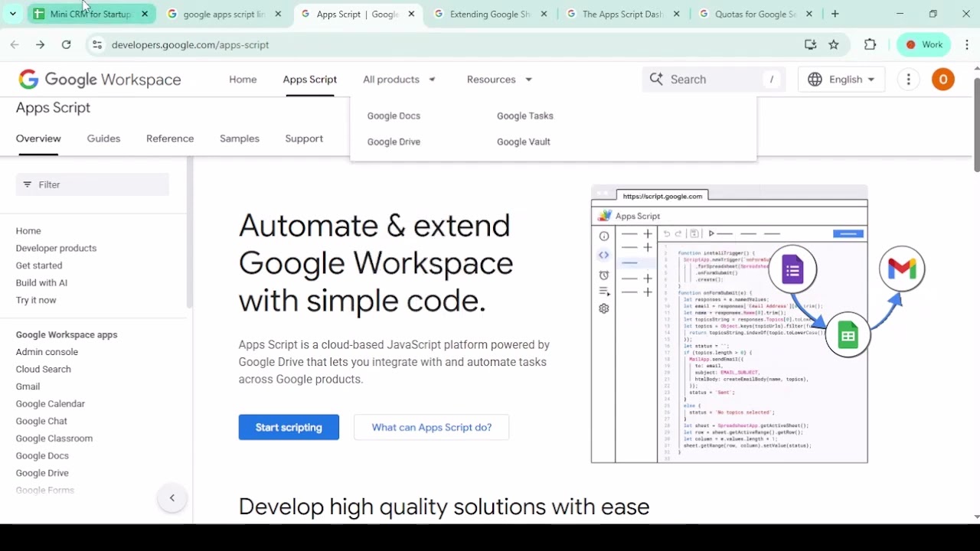Open Google Drive in left sidebar
The image size is (980, 551).
pyautogui.click(x=42, y=473)
